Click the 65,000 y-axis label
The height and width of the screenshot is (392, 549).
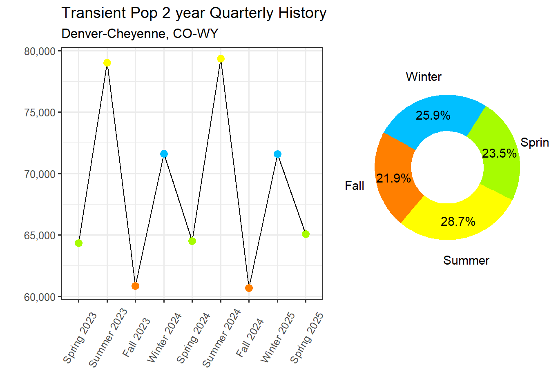pyautogui.click(x=40, y=236)
